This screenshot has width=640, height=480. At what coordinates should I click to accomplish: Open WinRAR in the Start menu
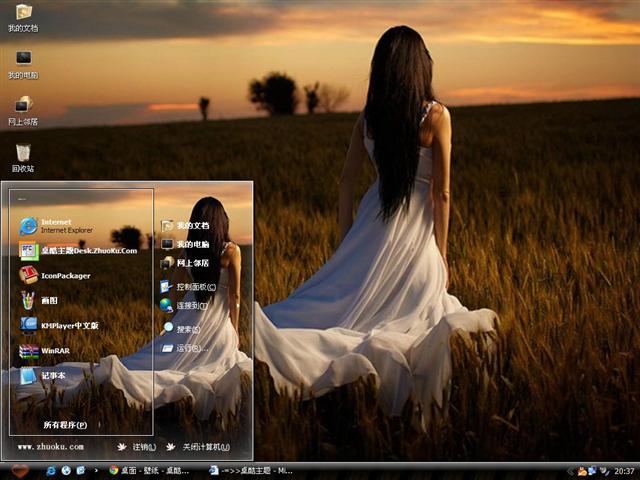pyautogui.click(x=50, y=351)
